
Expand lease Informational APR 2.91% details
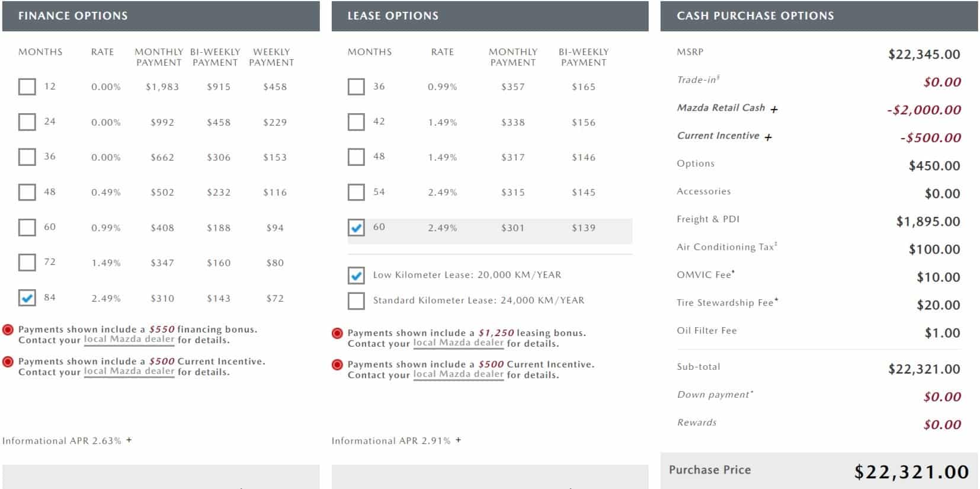459,440
